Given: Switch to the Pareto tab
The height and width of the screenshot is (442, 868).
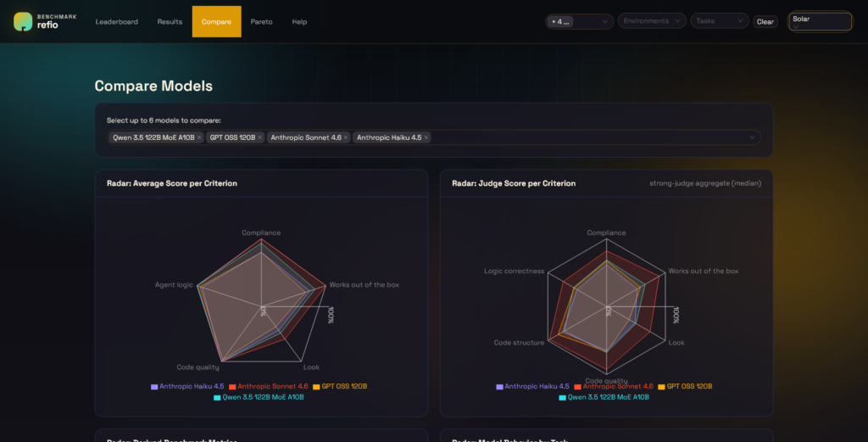Looking at the screenshot, I should pyautogui.click(x=261, y=21).
